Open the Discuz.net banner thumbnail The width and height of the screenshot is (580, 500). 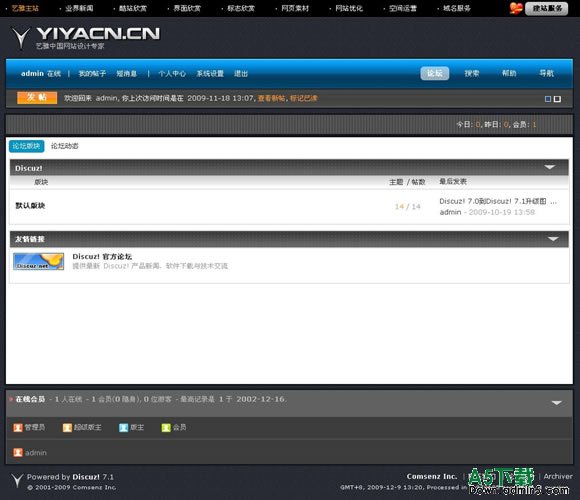(x=38, y=261)
